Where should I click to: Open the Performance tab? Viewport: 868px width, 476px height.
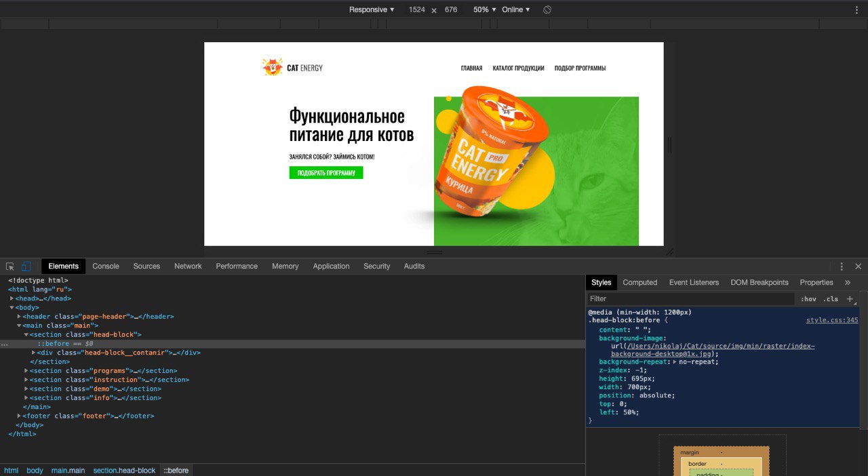click(237, 266)
